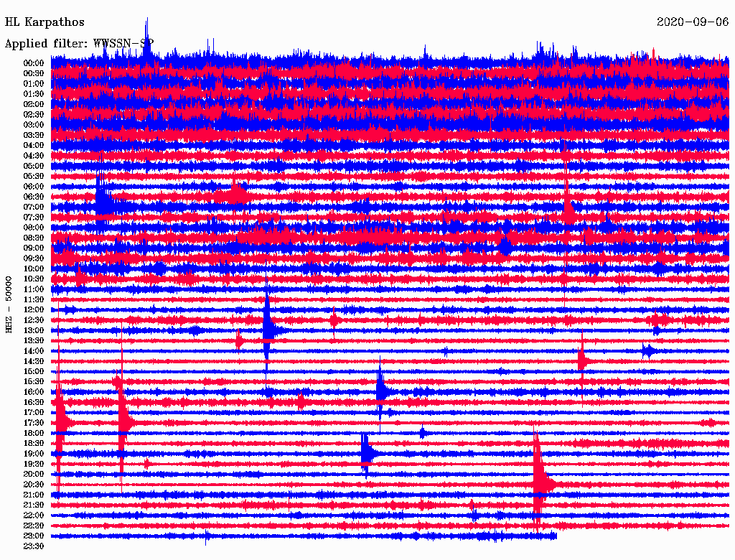Click the 16:00 time label
The image size is (735, 560).
pos(34,392)
